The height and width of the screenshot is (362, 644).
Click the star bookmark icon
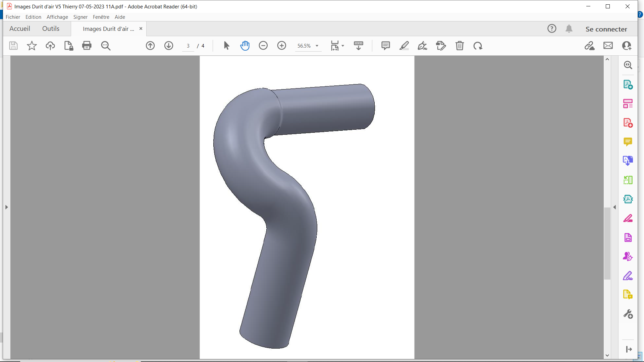(x=32, y=46)
